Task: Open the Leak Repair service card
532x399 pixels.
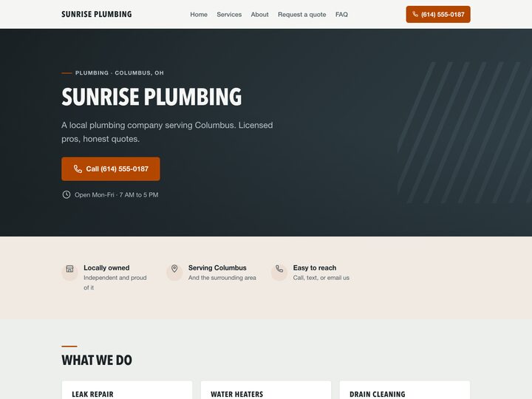Action: coord(127,390)
